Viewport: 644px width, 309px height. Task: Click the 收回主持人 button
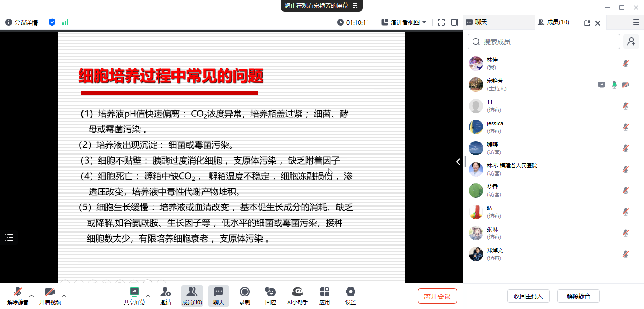[x=528, y=296]
